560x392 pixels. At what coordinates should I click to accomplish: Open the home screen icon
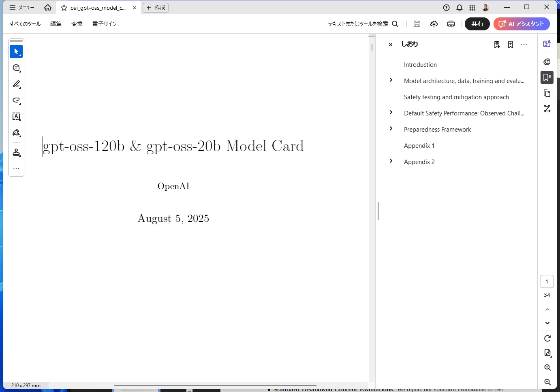(48, 8)
